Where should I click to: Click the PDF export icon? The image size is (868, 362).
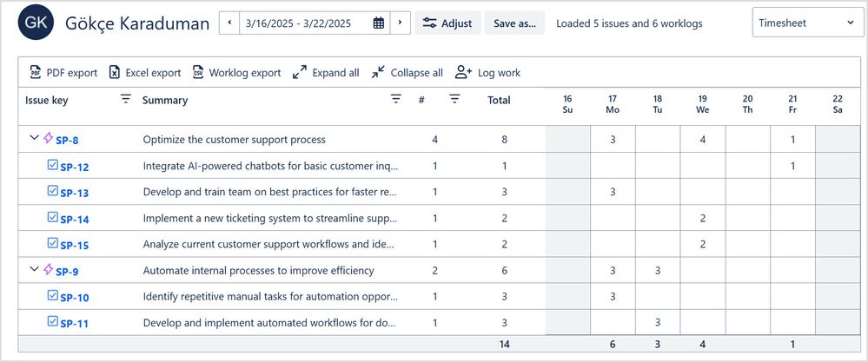(36, 72)
